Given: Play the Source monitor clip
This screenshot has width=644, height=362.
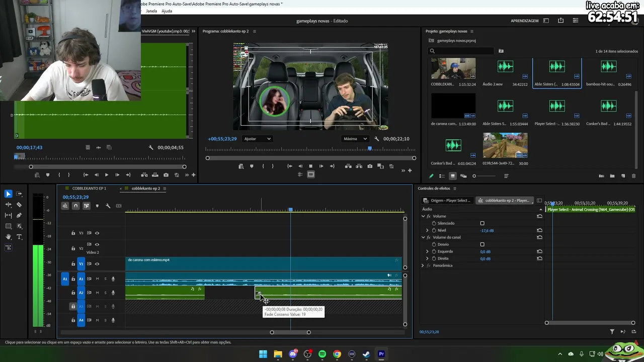Looking at the screenshot, I should pyautogui.click(x=106, y=175).
